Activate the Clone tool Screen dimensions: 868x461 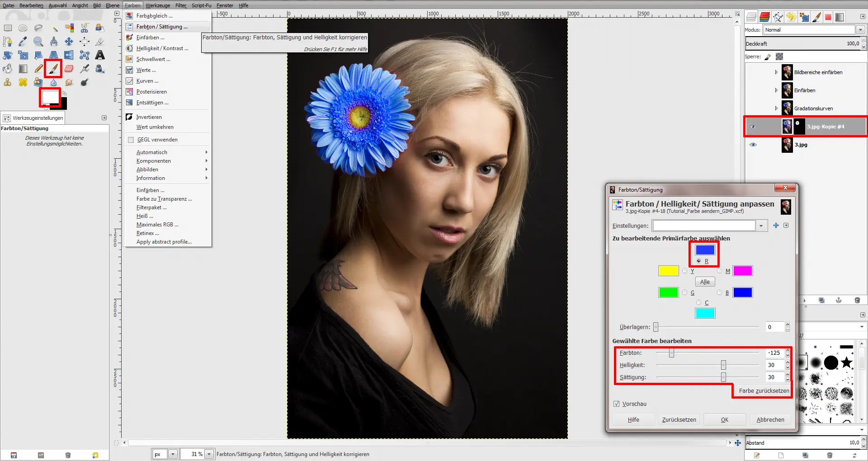click(7, 82)
